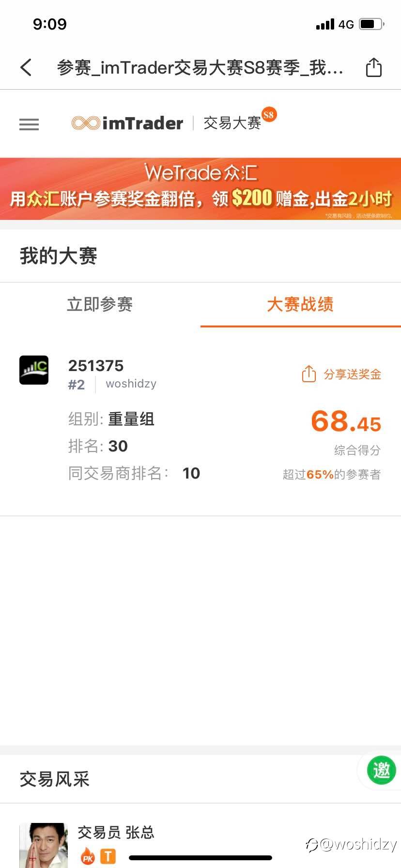
Task: Switch to the 立即参赛 tab
Action: tap(100, 305)
